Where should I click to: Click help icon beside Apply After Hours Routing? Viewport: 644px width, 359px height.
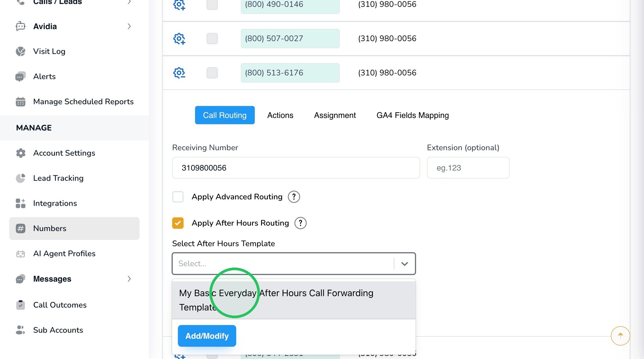tap(301, 223)
